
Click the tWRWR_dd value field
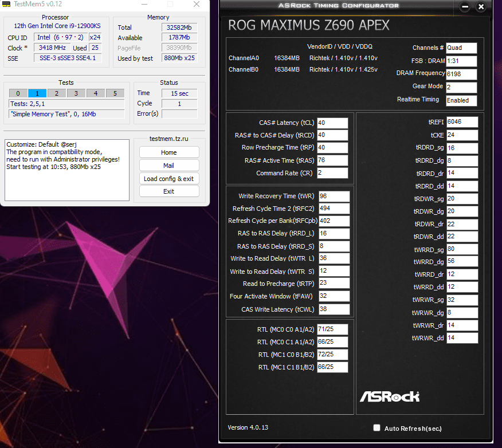[x=462, y=338]
